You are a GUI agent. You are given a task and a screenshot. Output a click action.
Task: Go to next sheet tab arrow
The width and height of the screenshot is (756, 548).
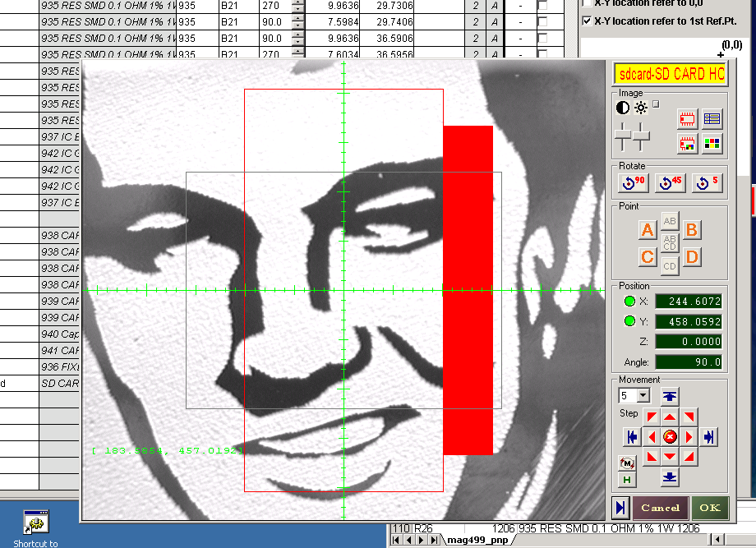tap(421, 541)
